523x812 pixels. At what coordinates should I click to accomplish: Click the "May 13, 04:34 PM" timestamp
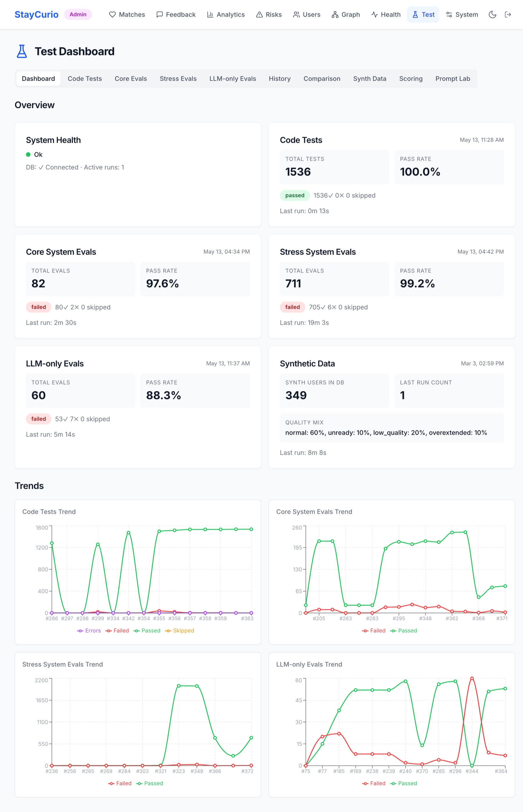pyautogui.click(x=227, y=252)
